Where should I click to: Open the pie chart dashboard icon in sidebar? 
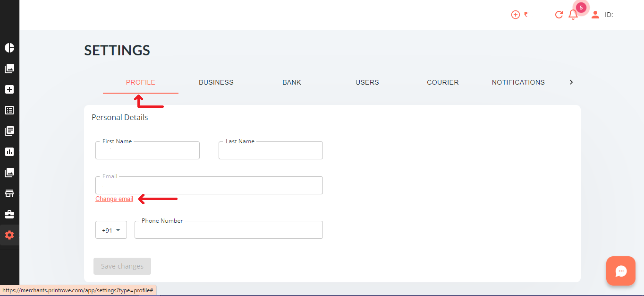(9, 48)
